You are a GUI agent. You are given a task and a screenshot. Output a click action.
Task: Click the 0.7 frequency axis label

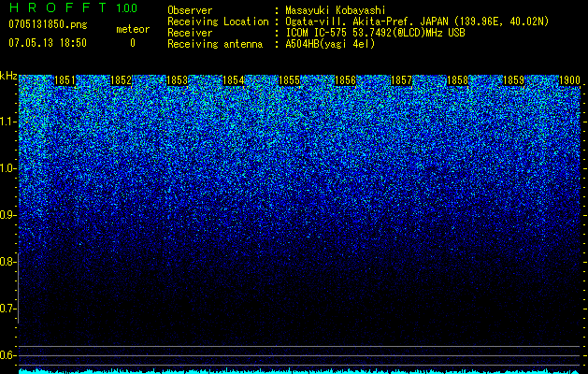(8, 309)
